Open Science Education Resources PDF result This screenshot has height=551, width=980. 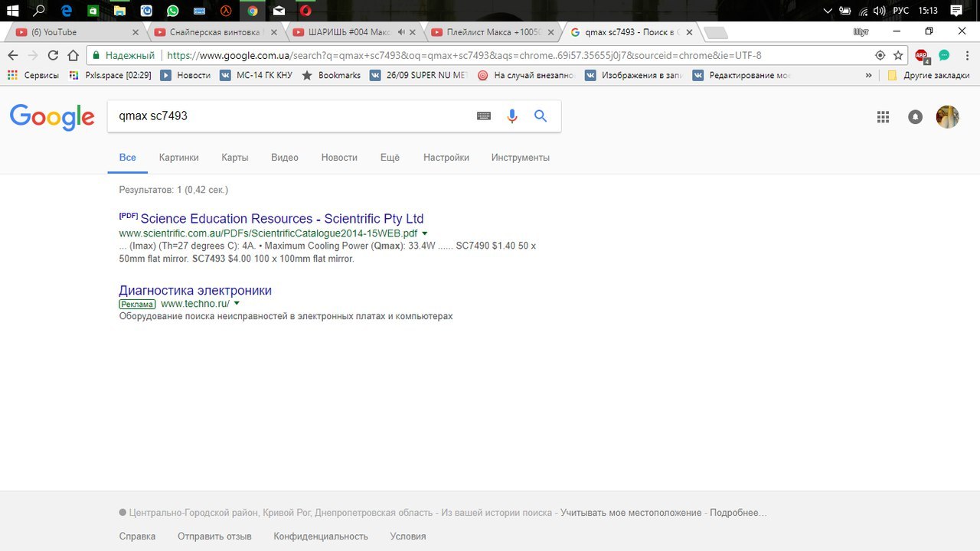282,219
